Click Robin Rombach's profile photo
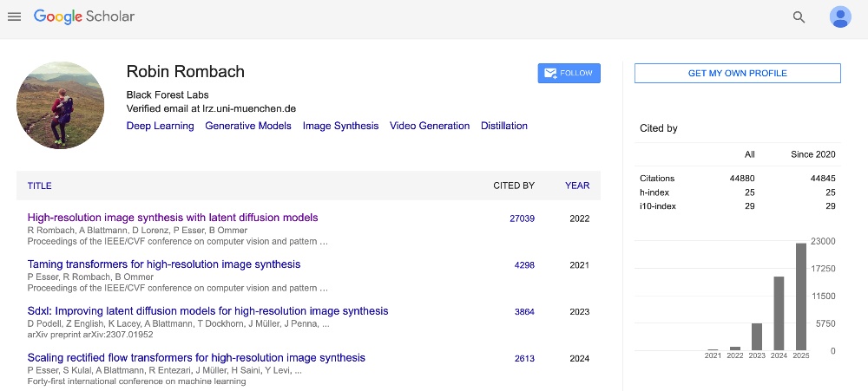The width and height of the screenshot is (868, 391). click(x=60, y=105)
